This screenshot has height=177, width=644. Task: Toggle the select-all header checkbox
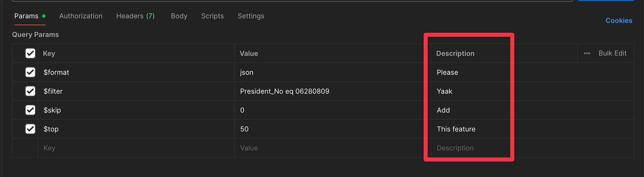30,53
